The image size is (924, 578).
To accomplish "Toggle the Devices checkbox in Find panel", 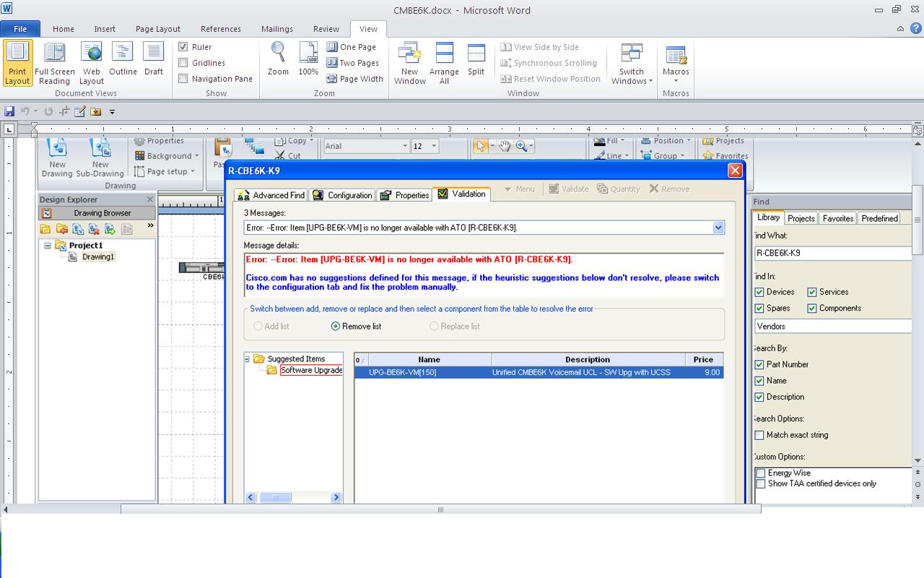I will (759, 292).
